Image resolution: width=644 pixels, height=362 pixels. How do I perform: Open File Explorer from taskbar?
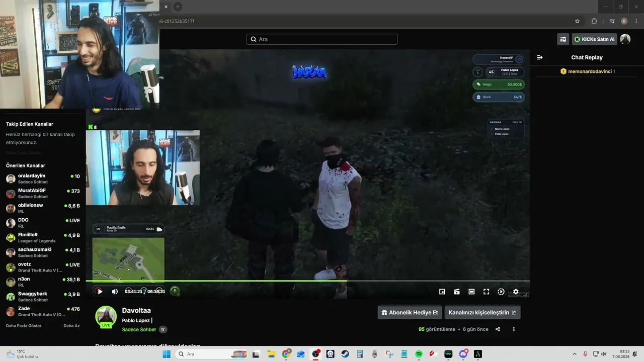[x=271, y=354]
